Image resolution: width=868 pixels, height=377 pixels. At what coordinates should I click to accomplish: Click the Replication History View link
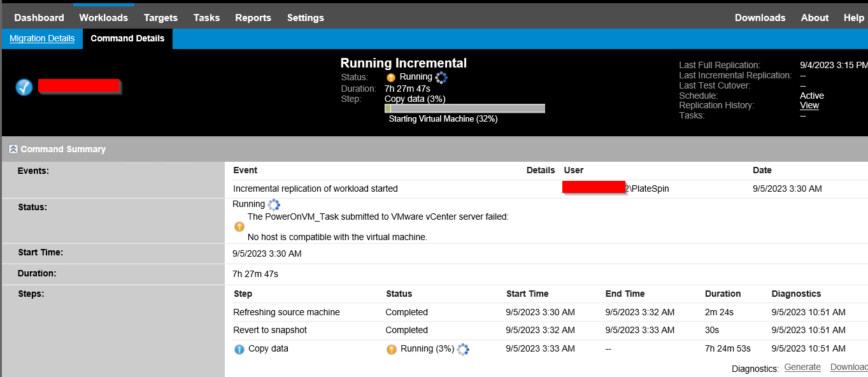point(809,105)
